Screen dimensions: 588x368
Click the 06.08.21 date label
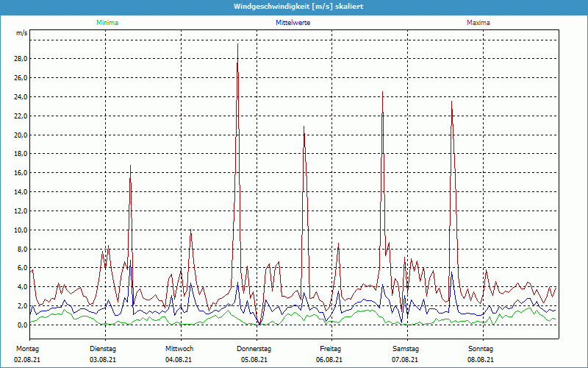coord(329,360)
